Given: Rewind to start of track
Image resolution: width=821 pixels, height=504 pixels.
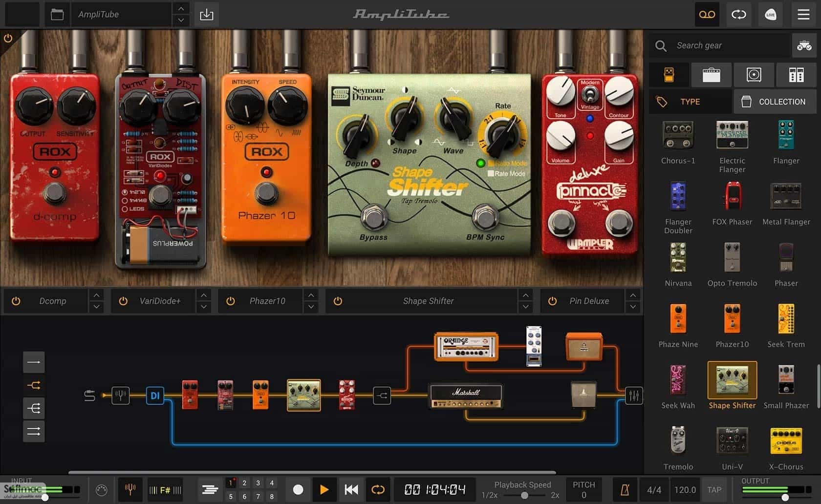Looking at the screenshot, I should pyautogui.click(x=351, y=489).
